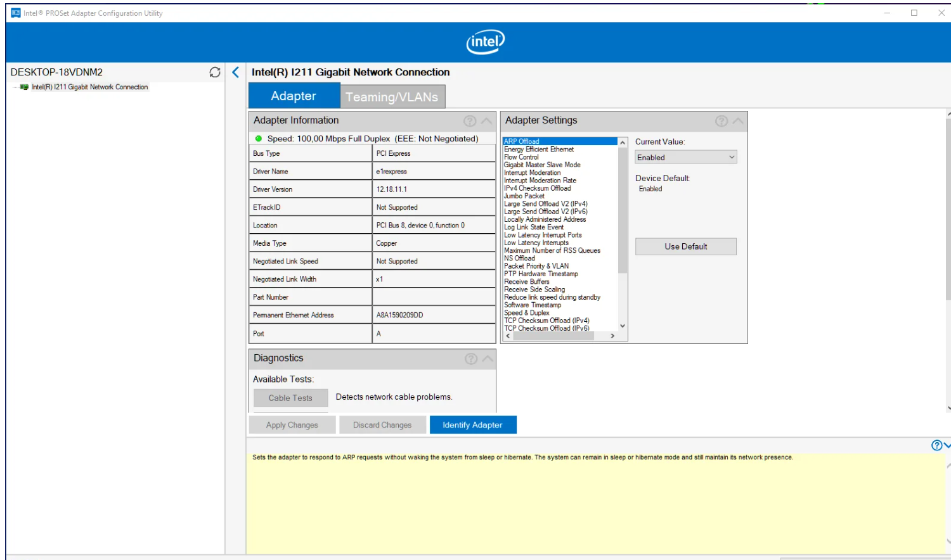951x560 pixels.
Task: Select Reduce link speed during standby setting
Action: tap(552, 297)
